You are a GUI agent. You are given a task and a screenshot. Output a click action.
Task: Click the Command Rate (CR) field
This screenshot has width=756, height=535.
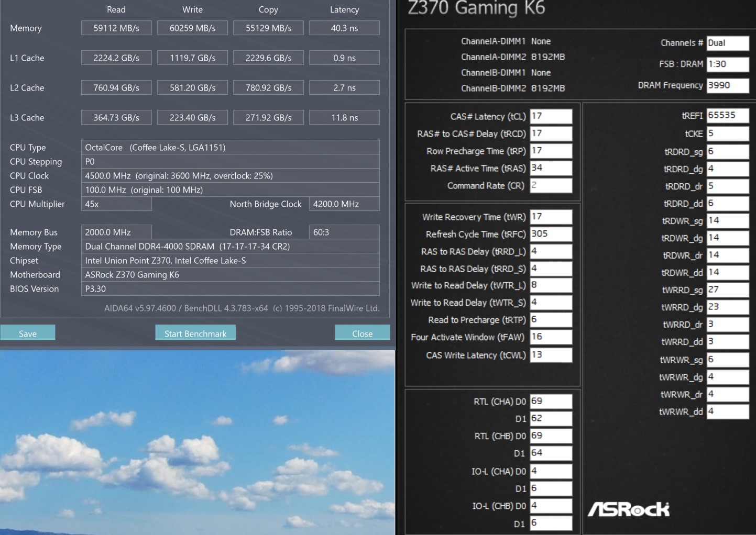[x=551, y=185]
